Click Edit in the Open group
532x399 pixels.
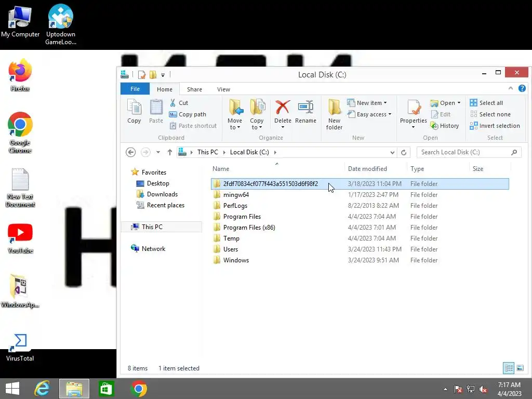[x=441, y=114]
